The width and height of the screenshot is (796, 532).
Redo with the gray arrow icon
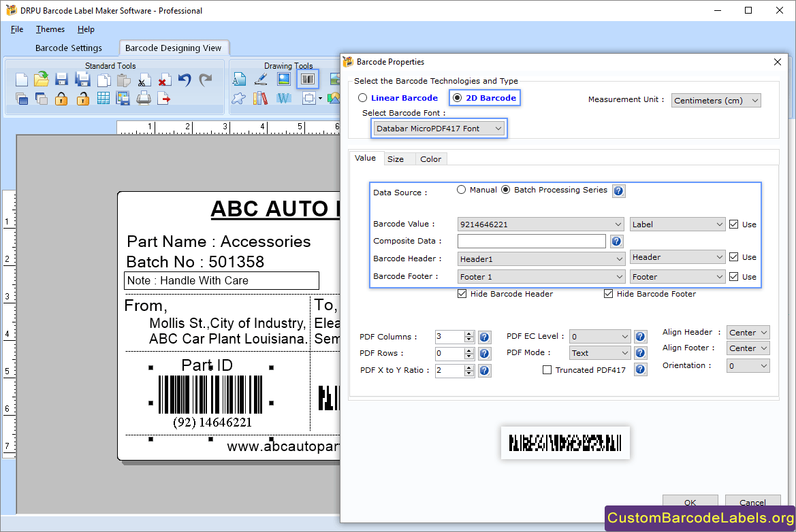point(205,80)
